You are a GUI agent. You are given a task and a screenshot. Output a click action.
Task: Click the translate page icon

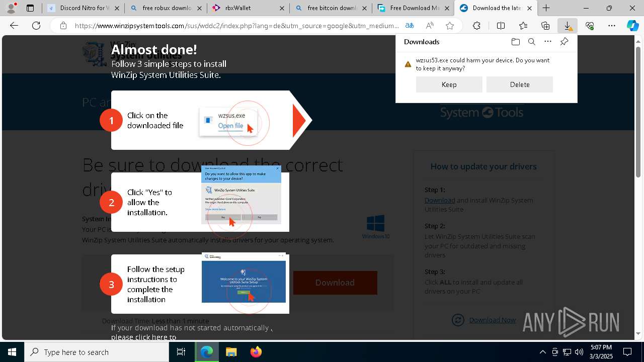pyautogui.click(x=410, y=26)
